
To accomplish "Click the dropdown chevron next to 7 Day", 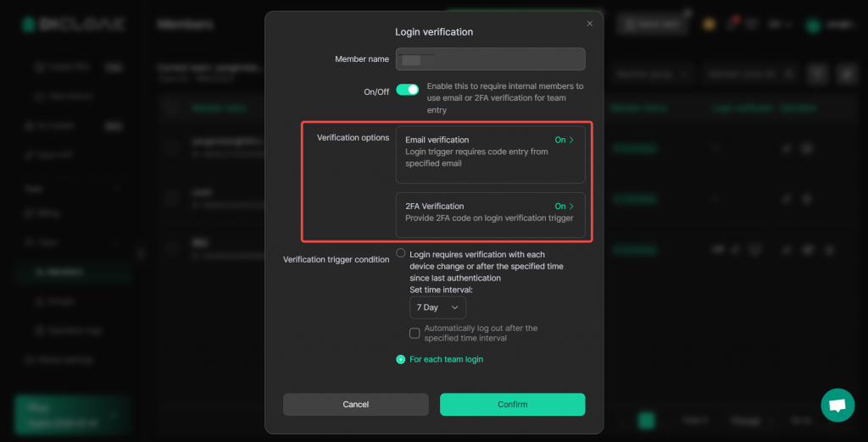I will (455, 307).
